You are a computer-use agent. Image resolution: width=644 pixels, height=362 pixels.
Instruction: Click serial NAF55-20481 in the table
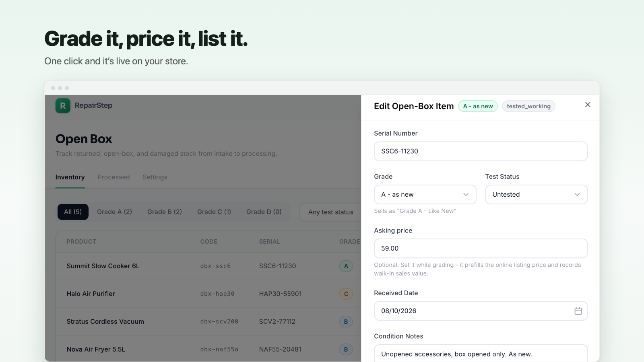coord(280,350)
